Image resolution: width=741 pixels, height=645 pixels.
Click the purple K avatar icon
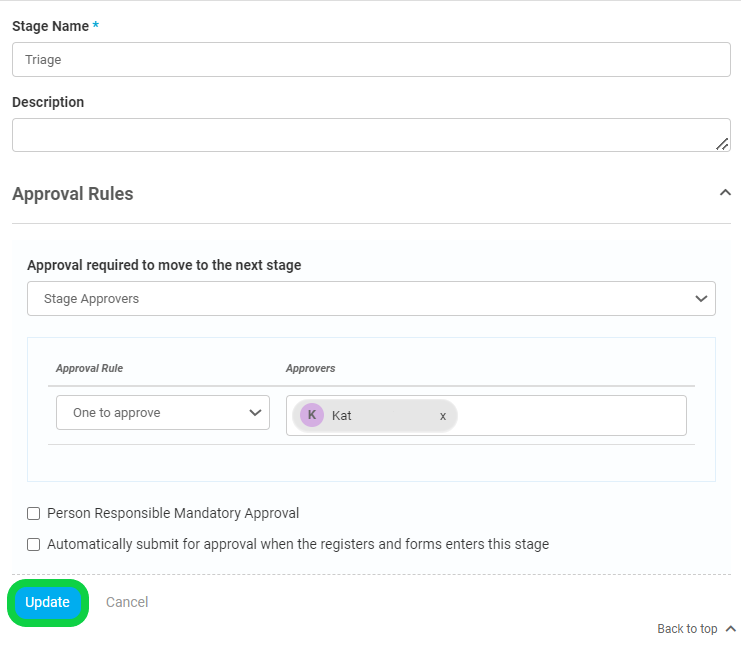[312, 415]
